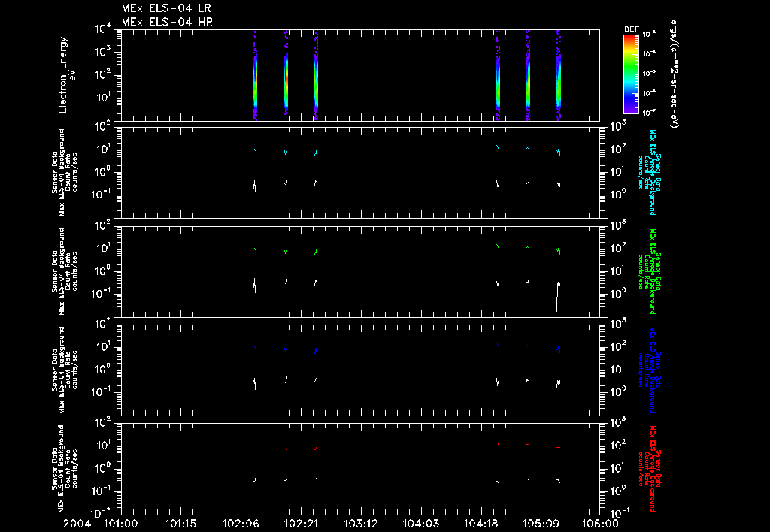The image size is (770, 532).
Task: Select the '102:21' time tick label
Action: (301, 524)
